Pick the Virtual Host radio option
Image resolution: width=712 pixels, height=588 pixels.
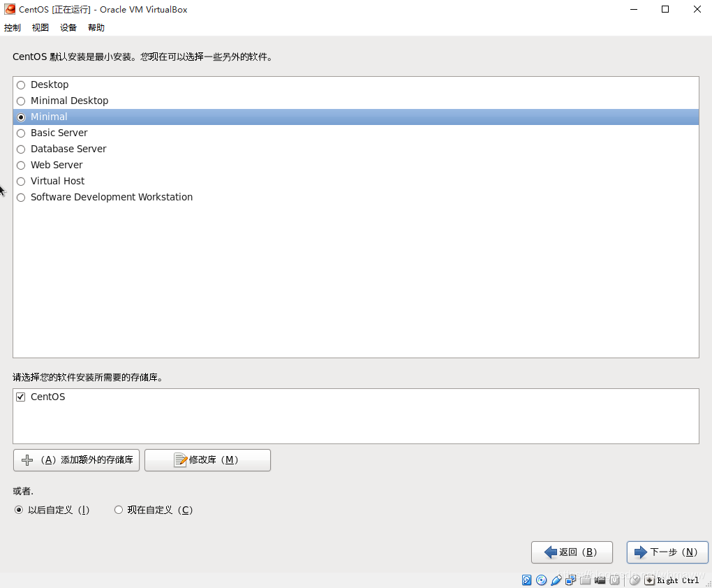tap(21, 182)
